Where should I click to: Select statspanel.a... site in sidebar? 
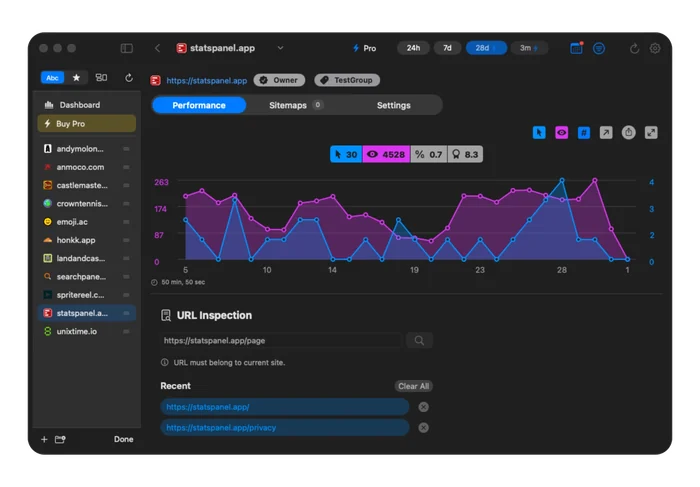[x=87, y=313]
